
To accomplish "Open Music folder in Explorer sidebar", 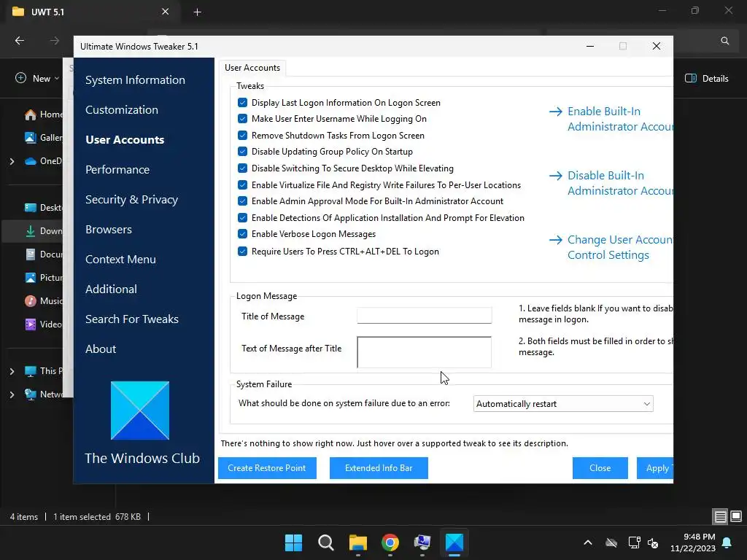I will 44,301.
